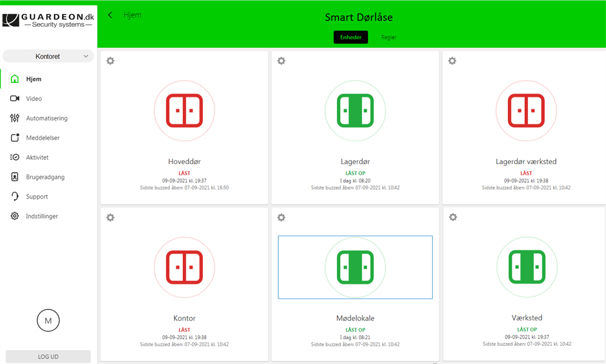Click the Hoveddør door name
The height and width of the screenshot is (364, 606).
(184, 162)
